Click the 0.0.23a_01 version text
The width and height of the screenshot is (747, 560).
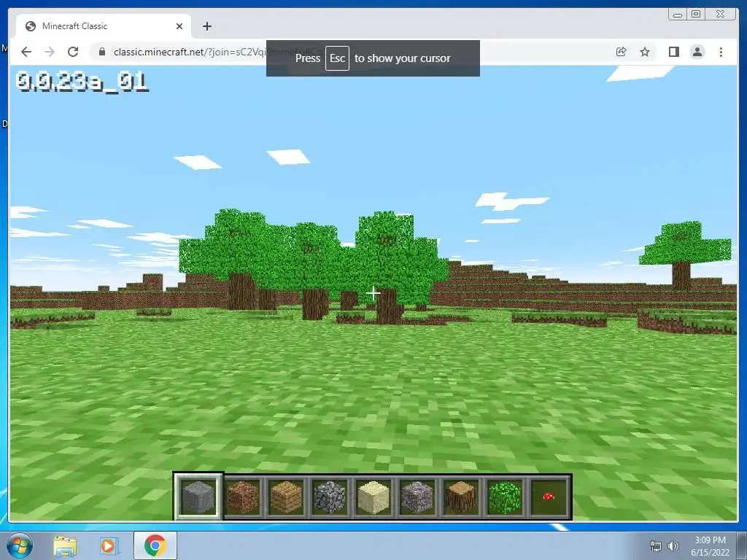[x=82, y=82]
